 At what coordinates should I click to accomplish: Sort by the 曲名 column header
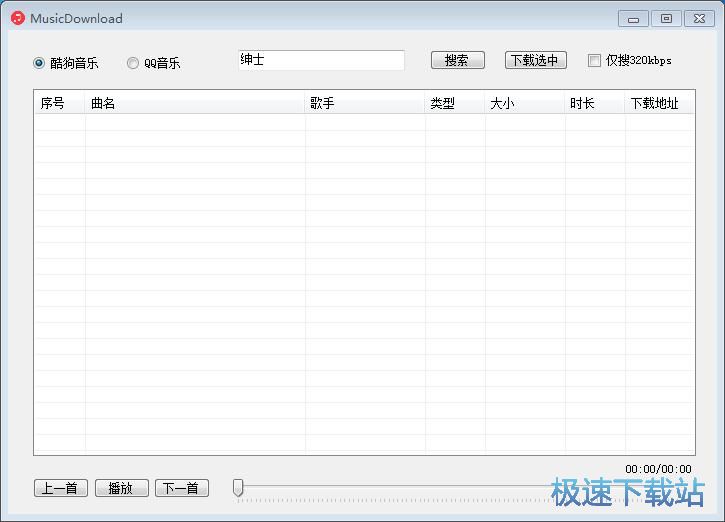coord(195,103)
